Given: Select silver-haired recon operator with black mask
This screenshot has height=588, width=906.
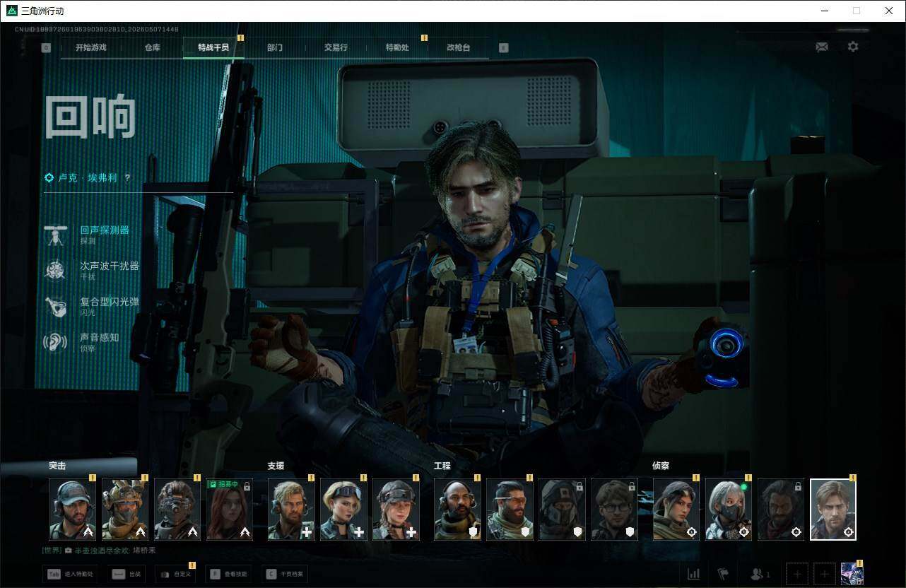Looking at the screenshot, I should [729, 510].
